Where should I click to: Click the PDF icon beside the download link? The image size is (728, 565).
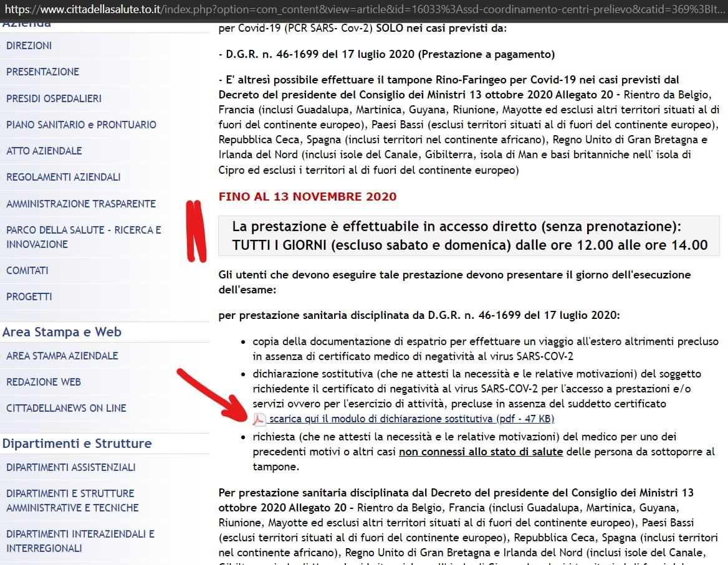[x=259, y=419]
